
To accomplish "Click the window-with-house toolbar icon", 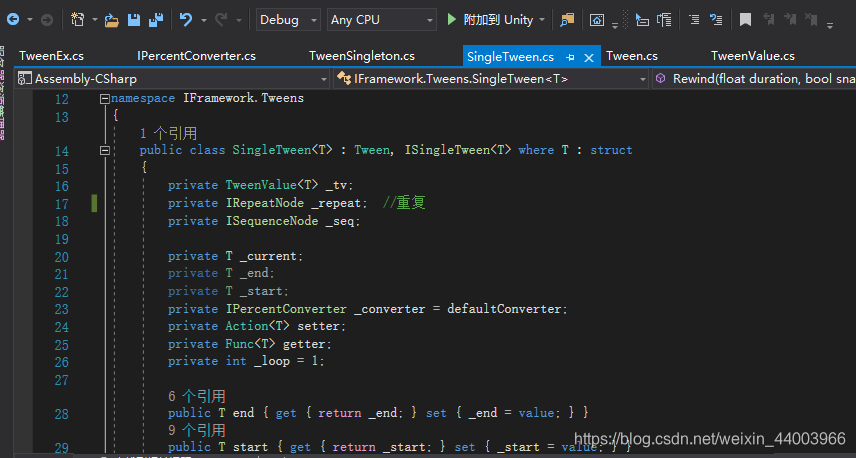I will (x=597, y=20).
